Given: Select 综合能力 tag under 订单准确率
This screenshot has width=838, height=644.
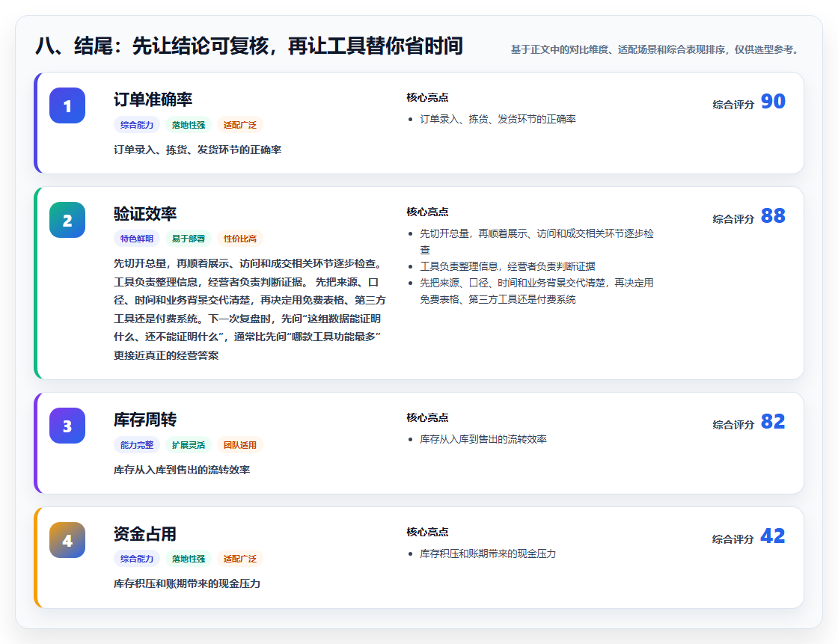Looking at the screenshot, I should click(x=137, y=124).
